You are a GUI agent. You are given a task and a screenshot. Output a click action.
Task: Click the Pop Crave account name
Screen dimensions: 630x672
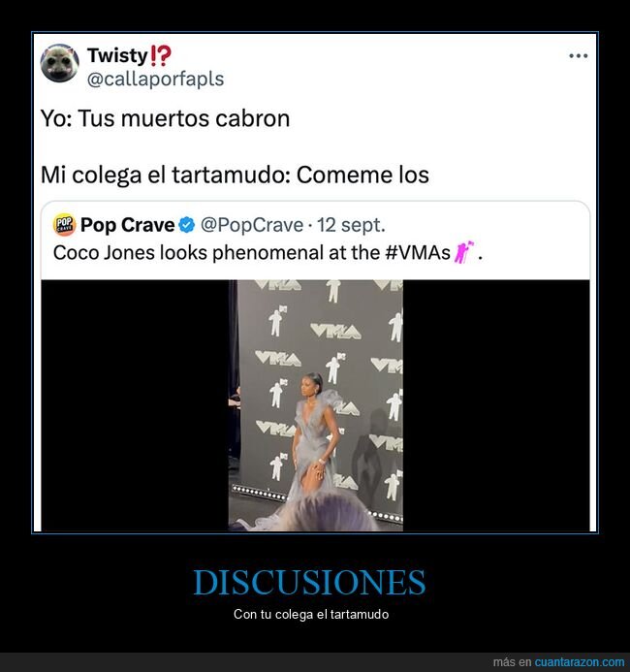click(127, 225)
